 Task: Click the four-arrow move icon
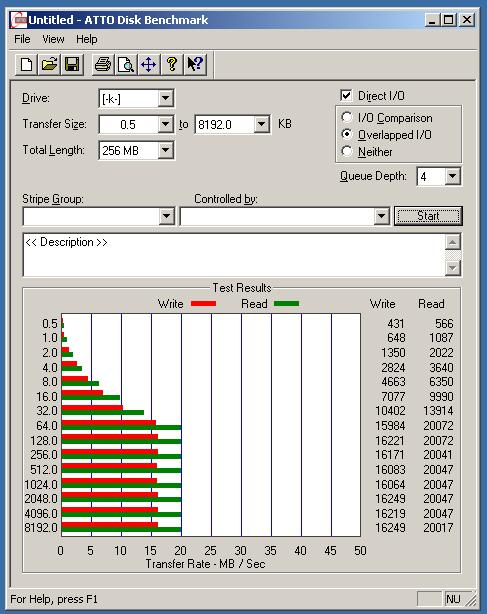tap(148, 64)
